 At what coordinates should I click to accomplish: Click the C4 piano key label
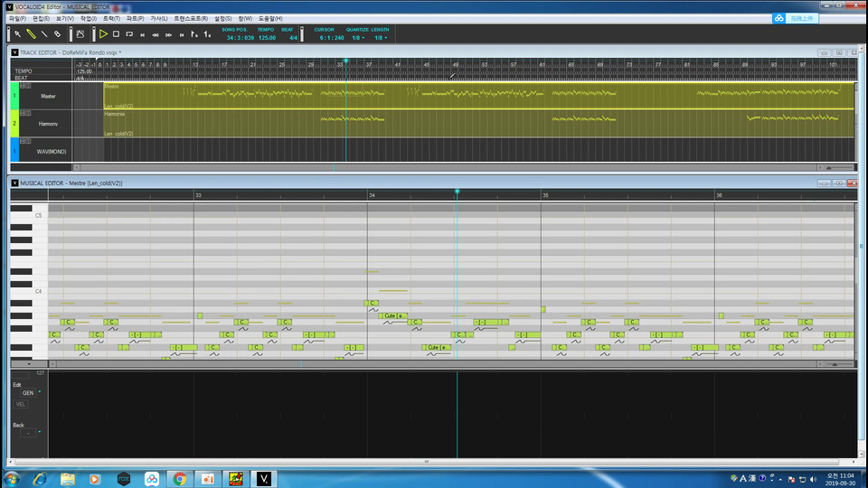(38, 291)
